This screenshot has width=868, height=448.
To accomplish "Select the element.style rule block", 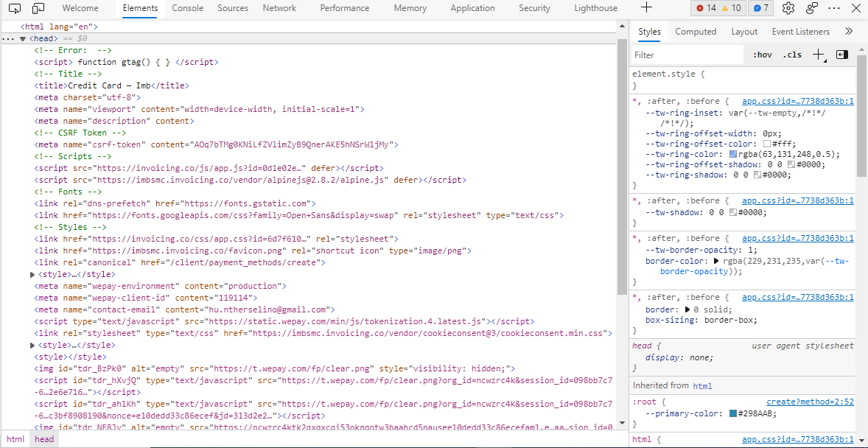I will [742, 79].
